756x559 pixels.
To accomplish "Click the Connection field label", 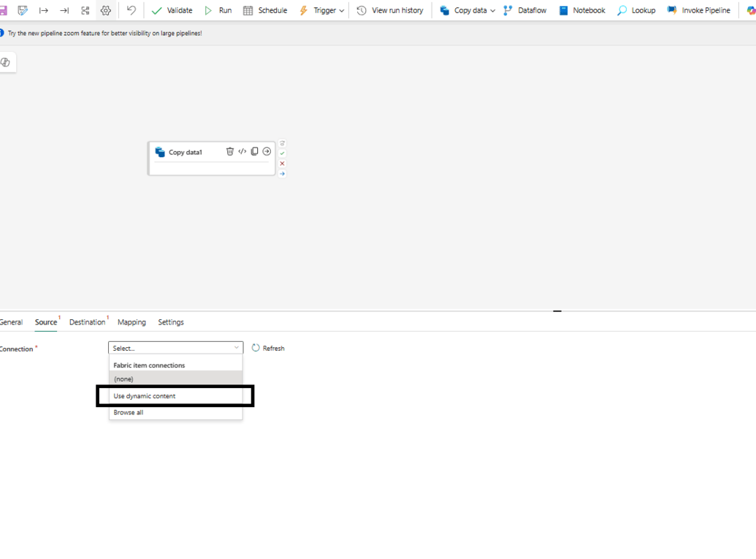I will point(16,349).
